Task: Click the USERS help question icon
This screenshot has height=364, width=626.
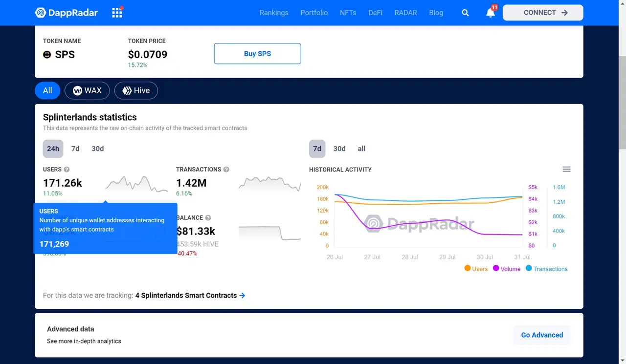Action: tap(67, 170)
